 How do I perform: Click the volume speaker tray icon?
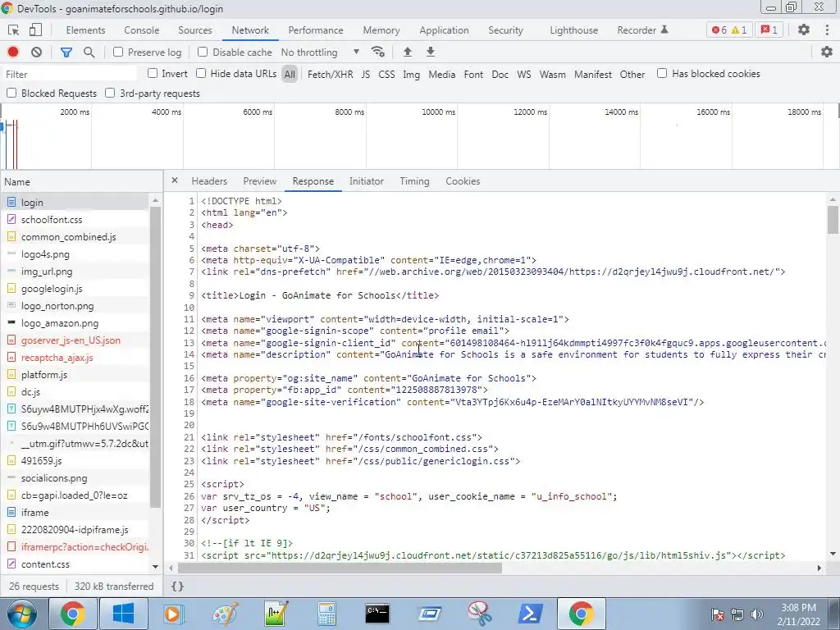(x=757, y=614)
